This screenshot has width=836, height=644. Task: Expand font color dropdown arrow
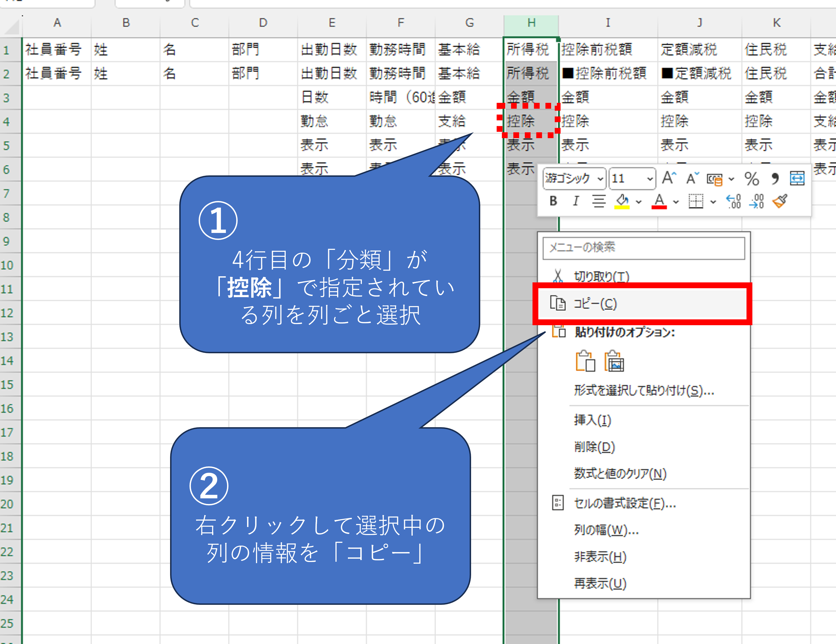click(676, 202)
